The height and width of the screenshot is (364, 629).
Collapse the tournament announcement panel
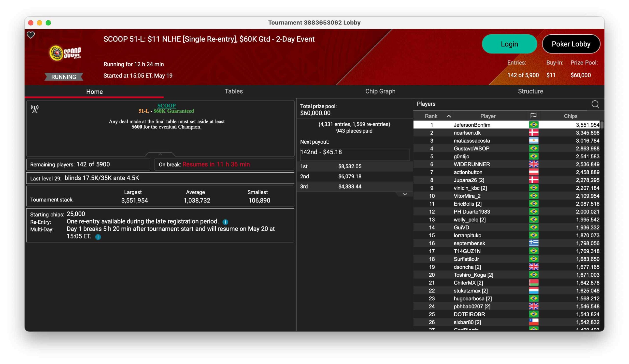tap(160, 155)
